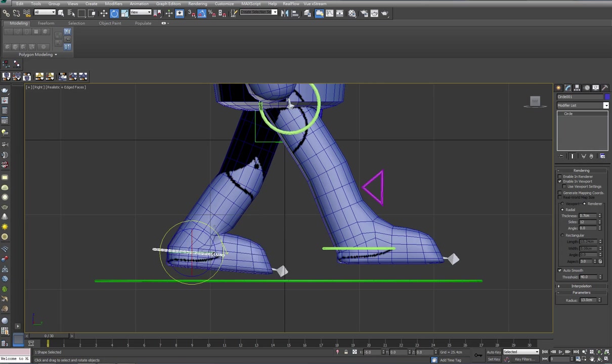Switch to the Create panel icon
The image size is (612, 364).
pyautogui.click(x=558, y=87)
